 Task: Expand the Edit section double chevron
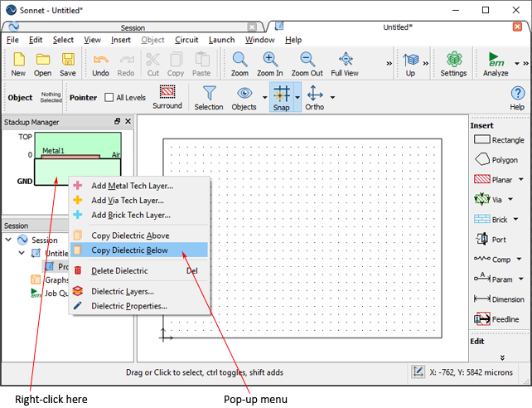[502, 357]
